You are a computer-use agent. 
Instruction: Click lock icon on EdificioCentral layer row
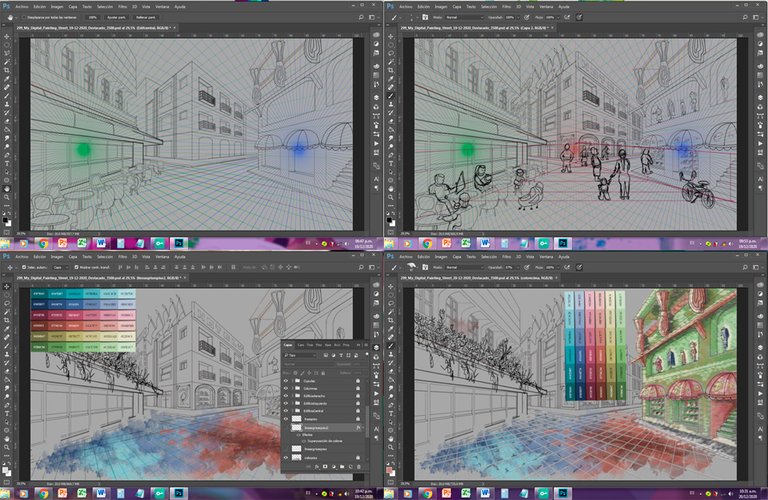coord(358,411)
